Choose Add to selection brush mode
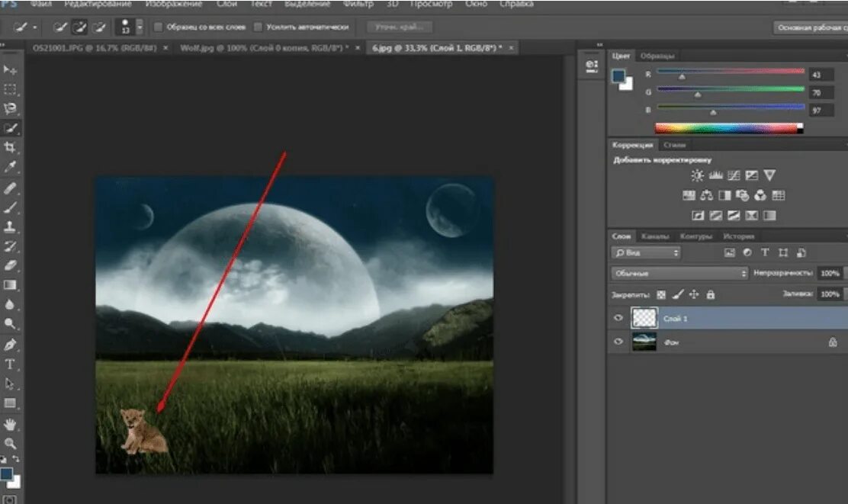848x504 pixels. point(79,27)
